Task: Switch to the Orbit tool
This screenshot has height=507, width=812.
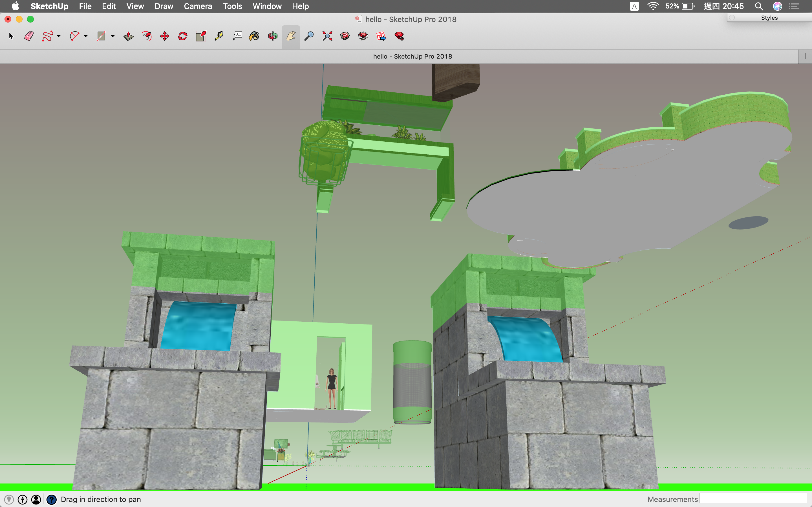Action: 273,36
